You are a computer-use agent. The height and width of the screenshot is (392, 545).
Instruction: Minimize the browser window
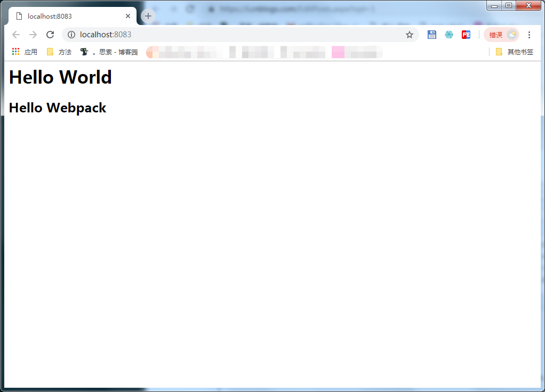click(x=494, y=5)
